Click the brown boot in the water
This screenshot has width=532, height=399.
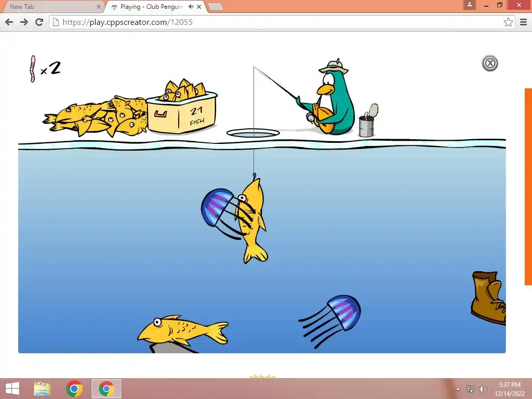[488, 298]
